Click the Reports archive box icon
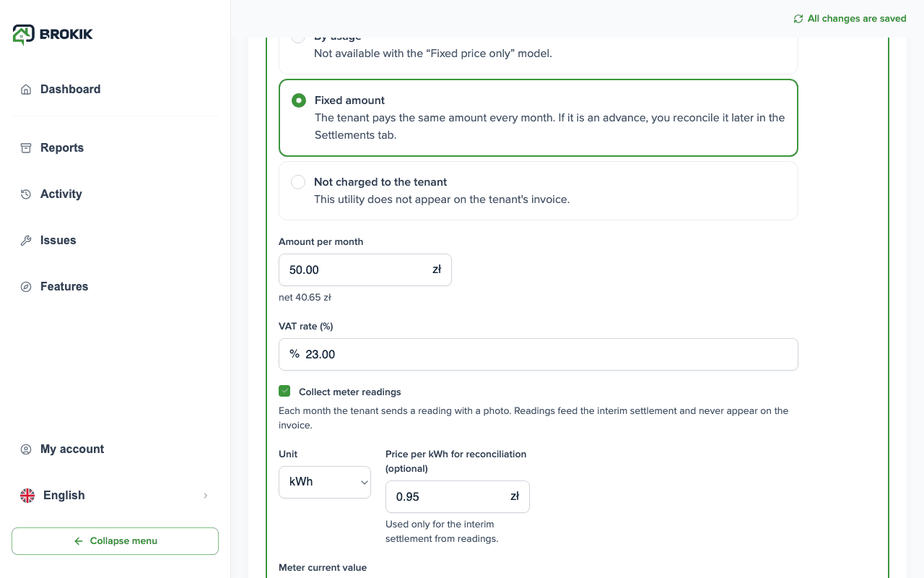The width and height of the screenshot is (924, 578). pos(26,148)
